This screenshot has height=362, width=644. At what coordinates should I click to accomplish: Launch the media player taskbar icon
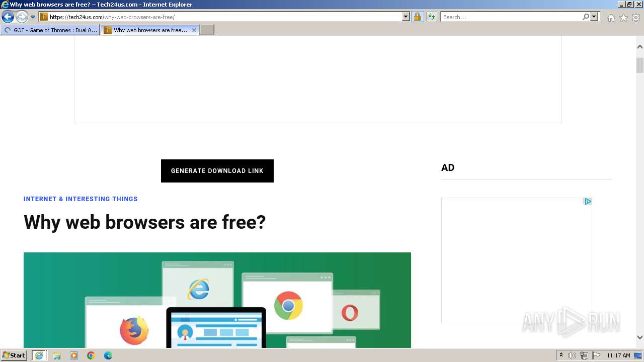pyautogui.click(x=74, y=355)
